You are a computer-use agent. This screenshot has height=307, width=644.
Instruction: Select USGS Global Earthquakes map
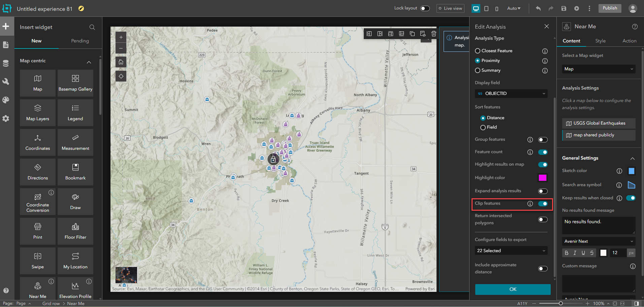click(x=599, y=123)
